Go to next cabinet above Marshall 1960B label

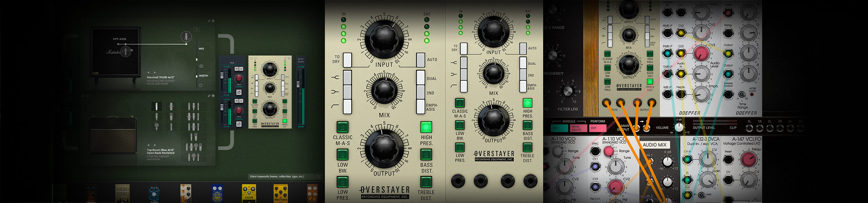click(155, 72)
